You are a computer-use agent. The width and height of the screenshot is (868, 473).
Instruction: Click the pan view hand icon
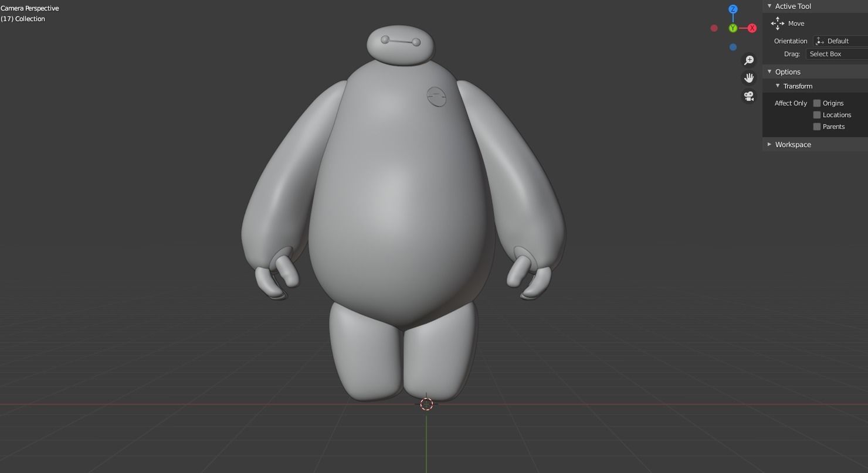[x=749, y=78]
